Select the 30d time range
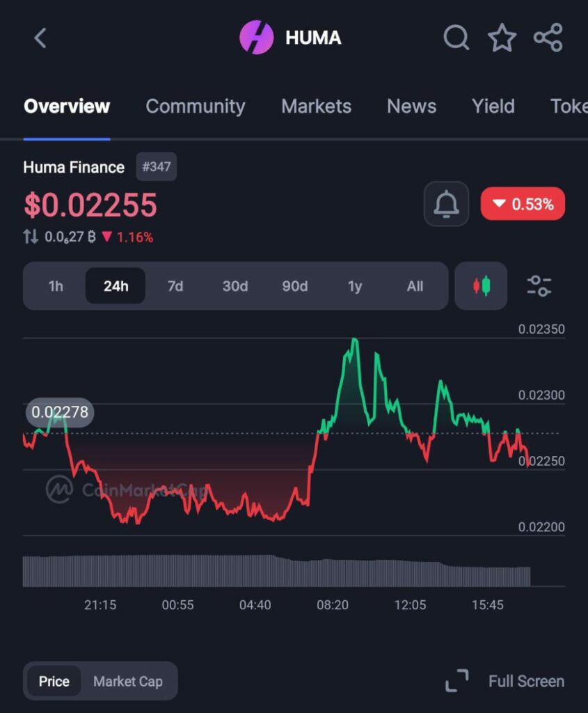The image size is (588, 713). point(235,286)
